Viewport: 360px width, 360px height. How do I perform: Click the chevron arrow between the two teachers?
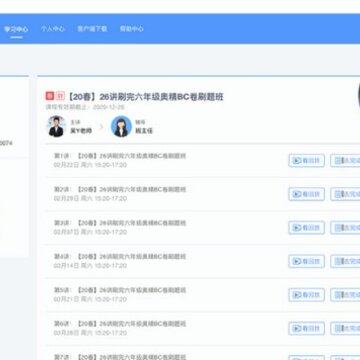click(102, 127)
